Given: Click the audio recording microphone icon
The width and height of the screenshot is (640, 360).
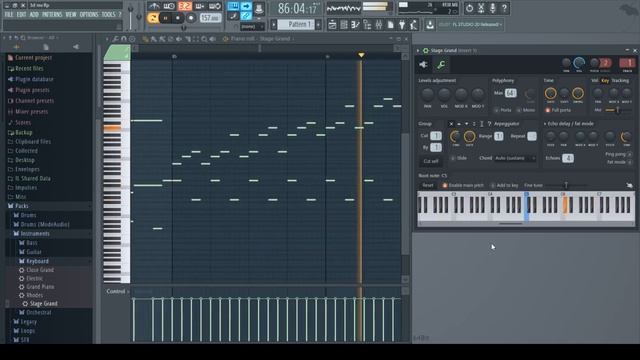Looking at the screenshot, I should [493, 8].
